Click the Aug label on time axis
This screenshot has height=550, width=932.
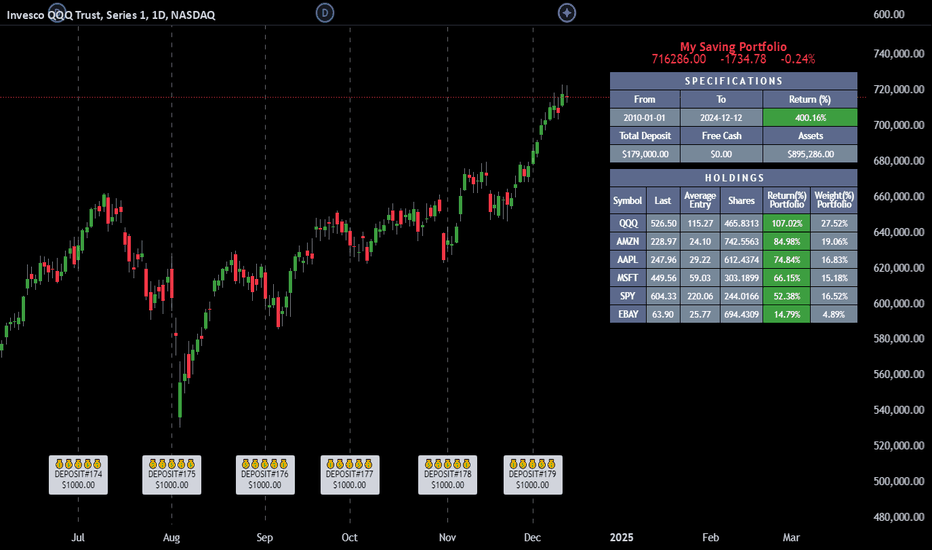tap(171, 538)
